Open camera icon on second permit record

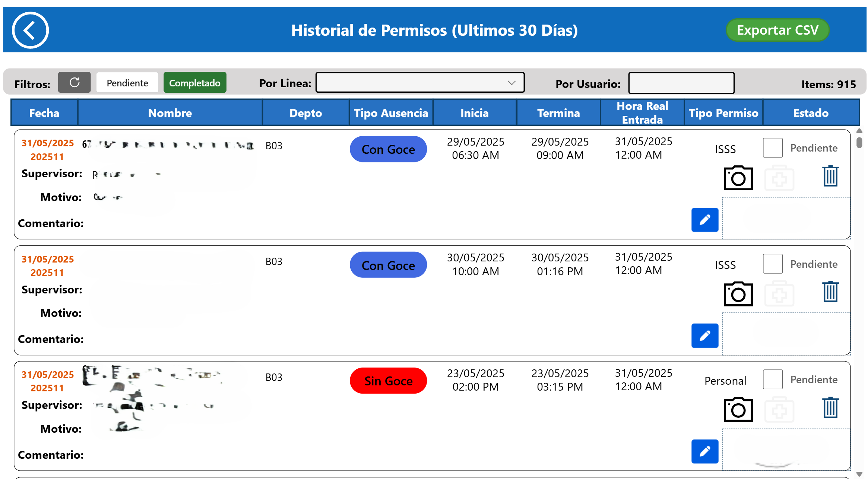[738, 294]
